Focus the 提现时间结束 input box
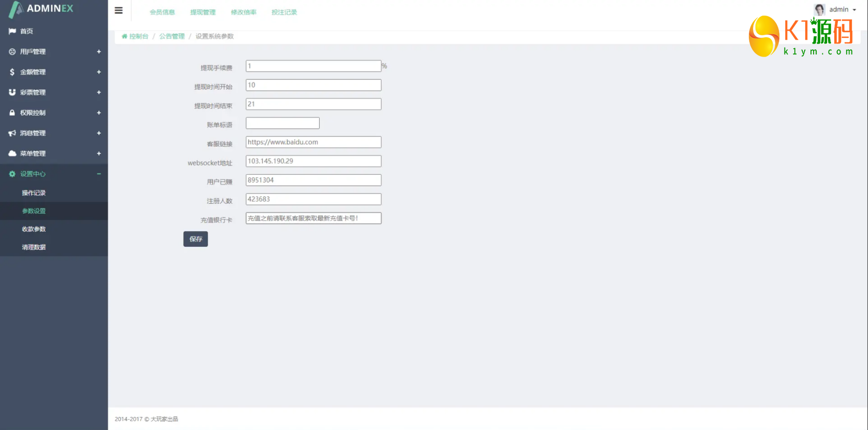The image size is (868, 430). click(314, 104)
